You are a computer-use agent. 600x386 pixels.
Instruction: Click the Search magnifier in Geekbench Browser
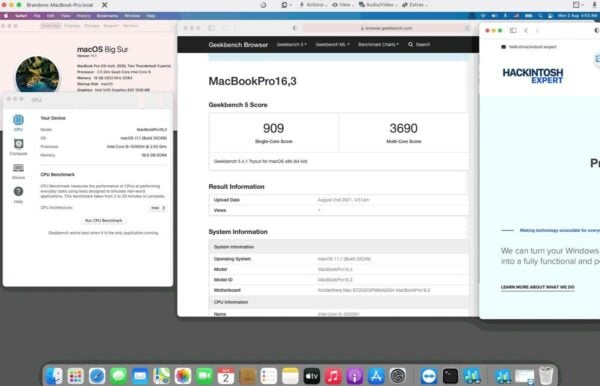click(411, 44)
